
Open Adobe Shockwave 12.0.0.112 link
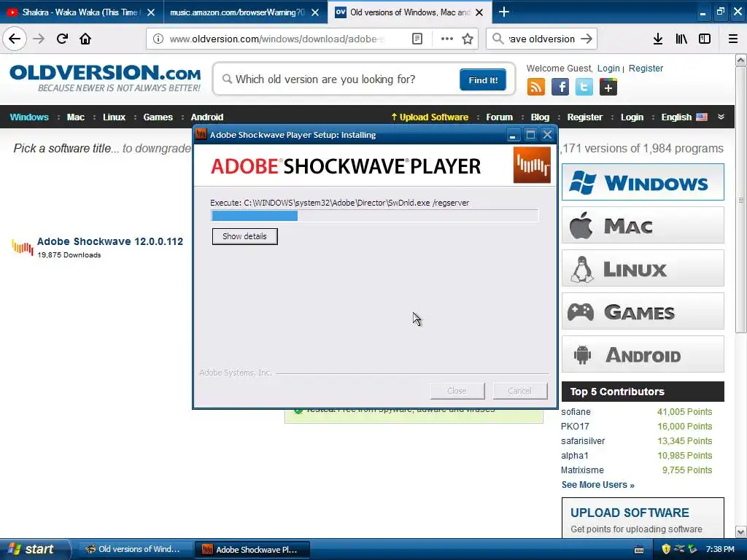click(x=110, y=241)
